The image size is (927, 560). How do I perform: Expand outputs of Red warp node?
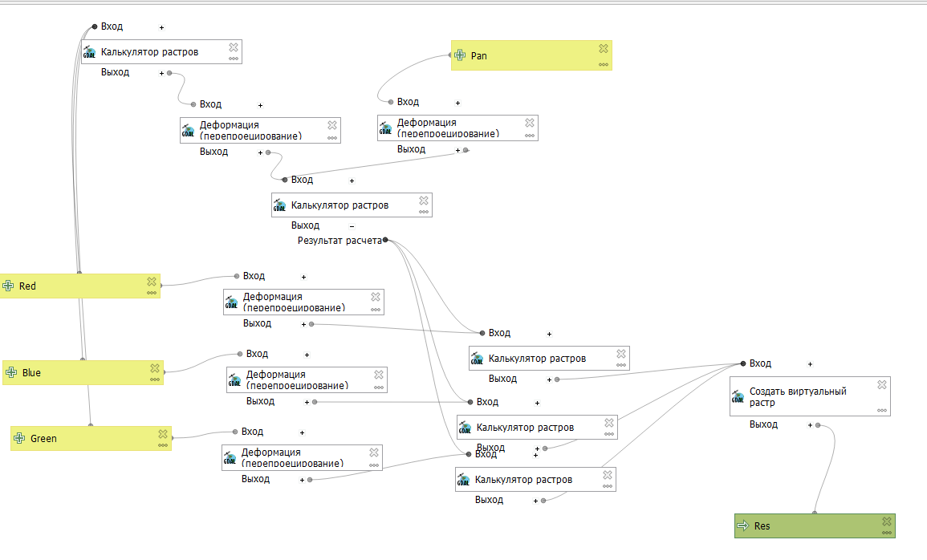(304, 324)
